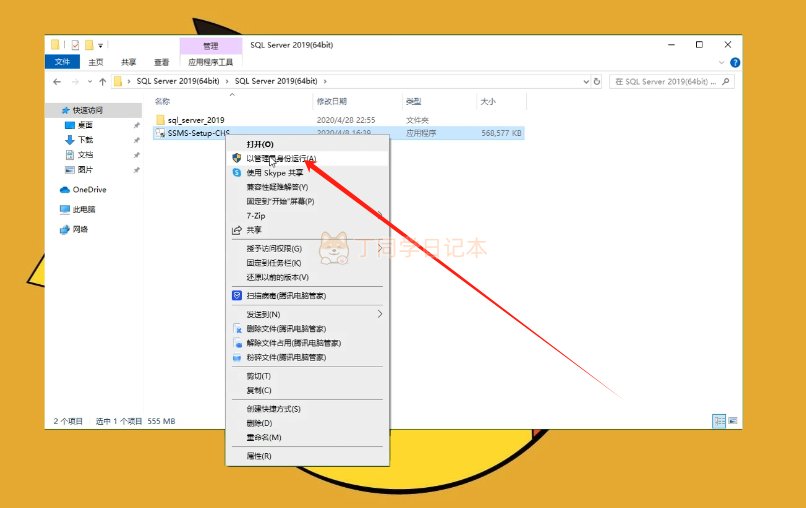This screenshot has width=806, height=508.
Task: Click the OneDrive cloud icon
Action: point(65,190)
